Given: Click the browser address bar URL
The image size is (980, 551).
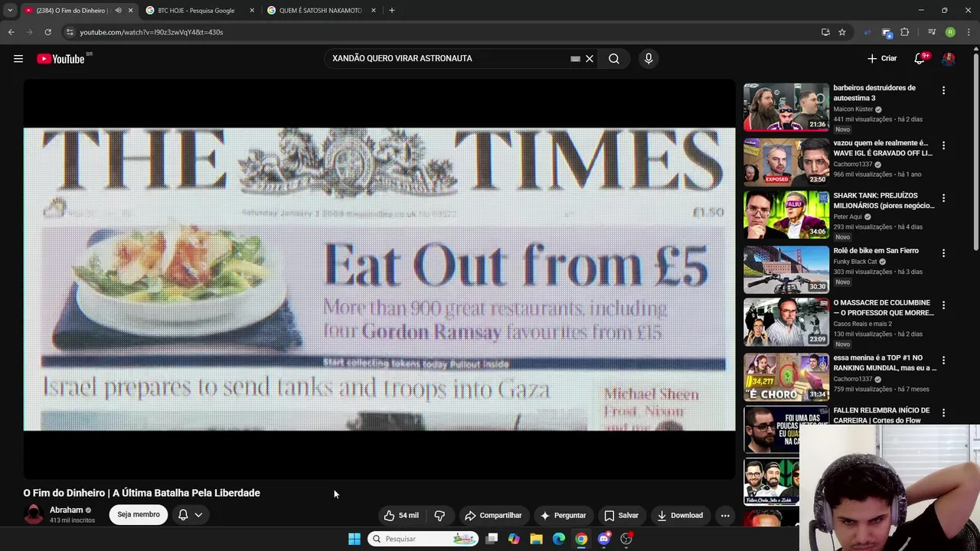Looking at the screenshot, I should [x=152, y=32].
